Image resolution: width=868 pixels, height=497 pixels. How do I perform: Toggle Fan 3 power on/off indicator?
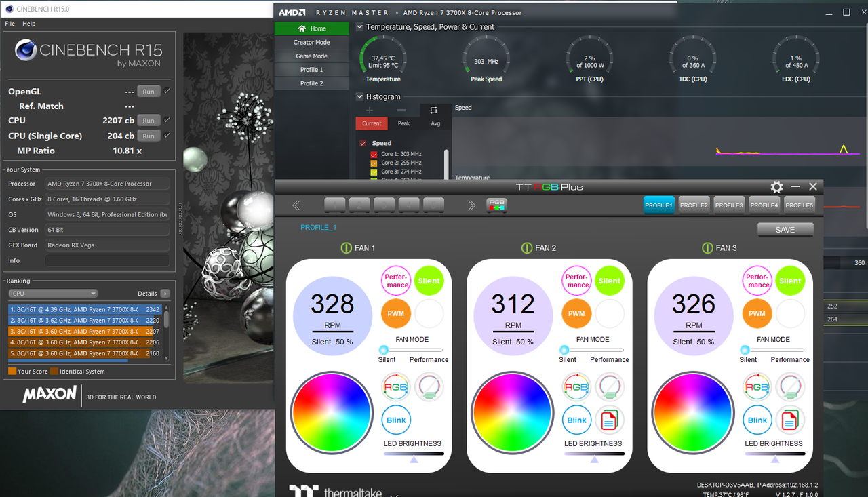coord(707,247)
